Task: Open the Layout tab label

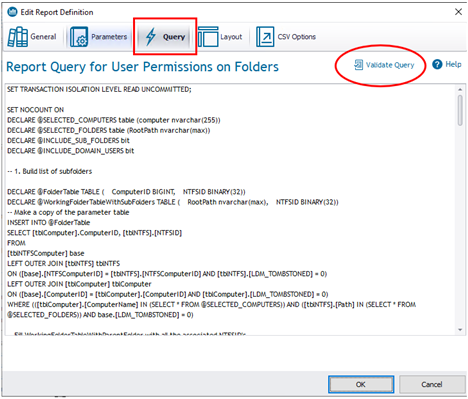Action: [231, 37]
